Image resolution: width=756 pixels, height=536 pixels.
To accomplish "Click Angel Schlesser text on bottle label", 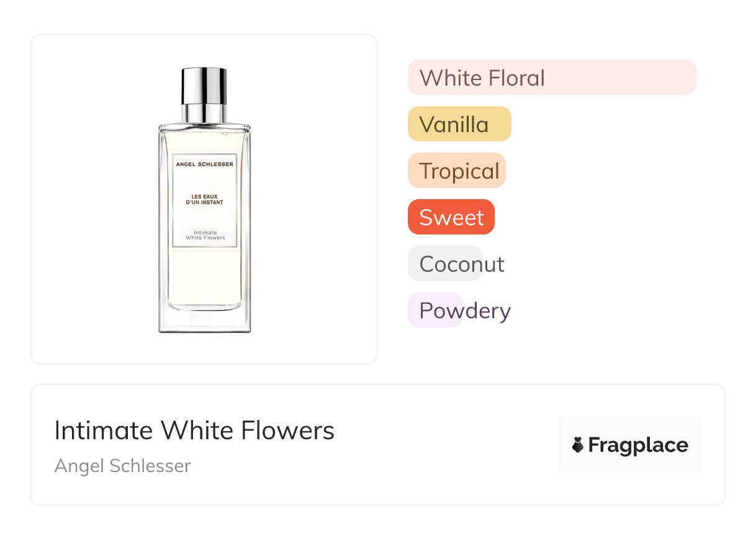I will (x=205, y=164).
